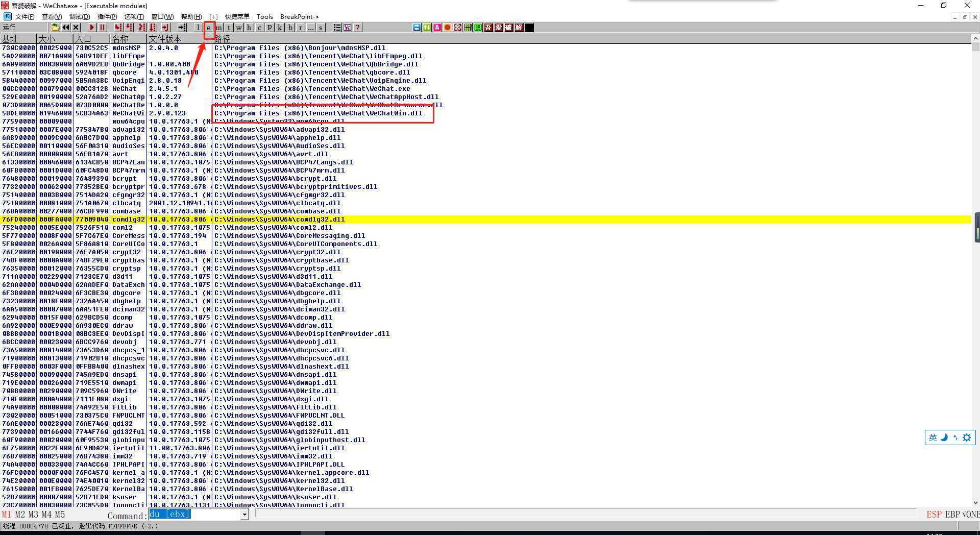Click the 解 character toolbar icon
980x535 pixels.
(x=519, y=28)
